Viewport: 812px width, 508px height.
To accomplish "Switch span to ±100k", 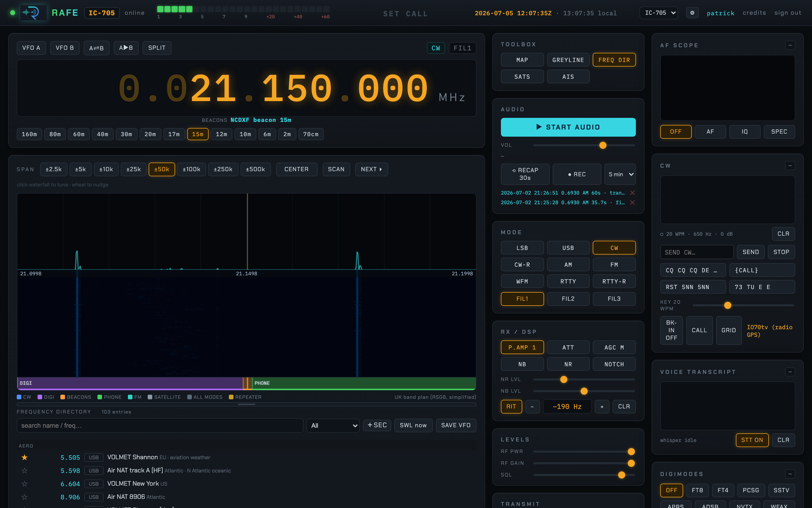I will [x=191, y=169].
